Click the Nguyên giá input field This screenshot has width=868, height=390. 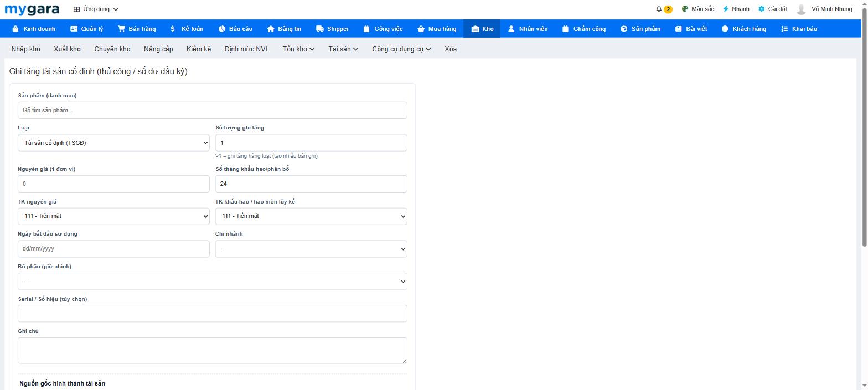click(113, 184)
